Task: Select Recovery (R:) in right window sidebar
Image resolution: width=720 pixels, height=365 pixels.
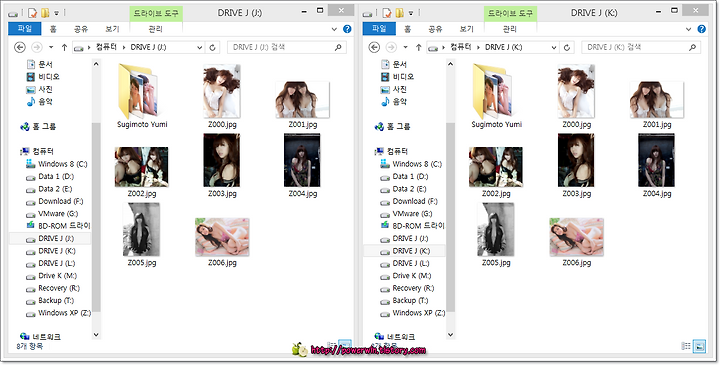Action: [407, 288]
